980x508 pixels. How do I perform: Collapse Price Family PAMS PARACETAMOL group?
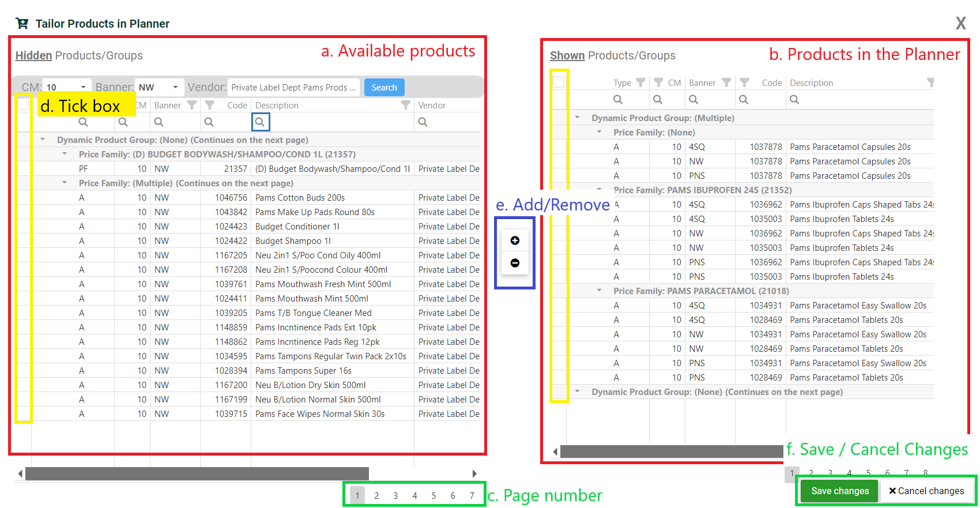[600, 291]
